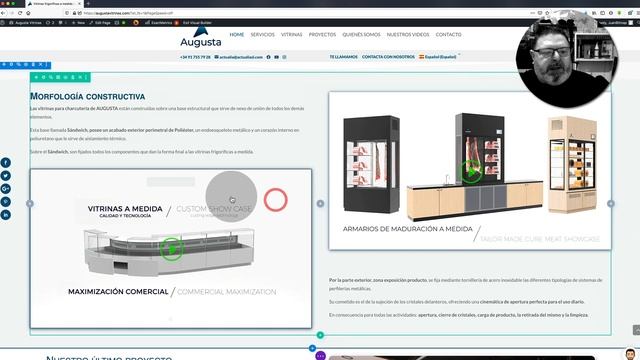Click the X icon on the blue section toolbar
The height and width of the screenshot is (360, 640).
pos(40,64)
